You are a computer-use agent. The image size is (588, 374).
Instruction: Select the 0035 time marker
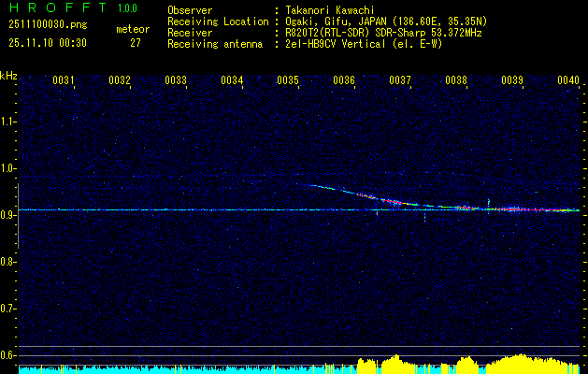288,81
